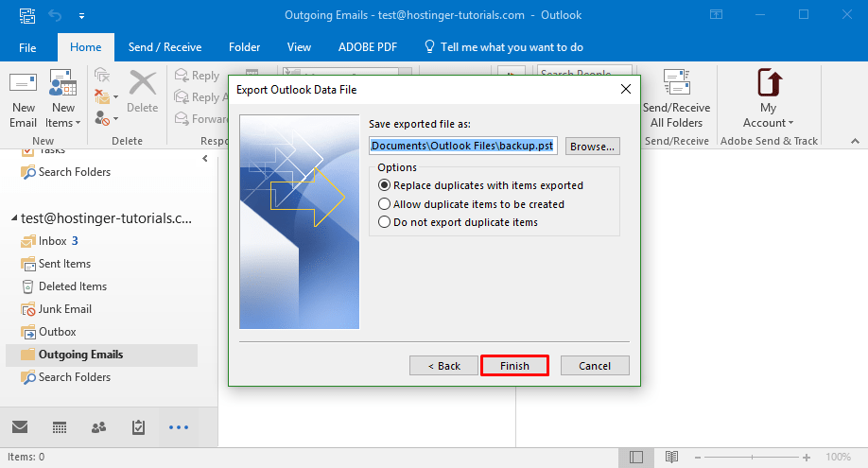
Task: Click the Clean Up envelope icon
Action: coord(102,96)
